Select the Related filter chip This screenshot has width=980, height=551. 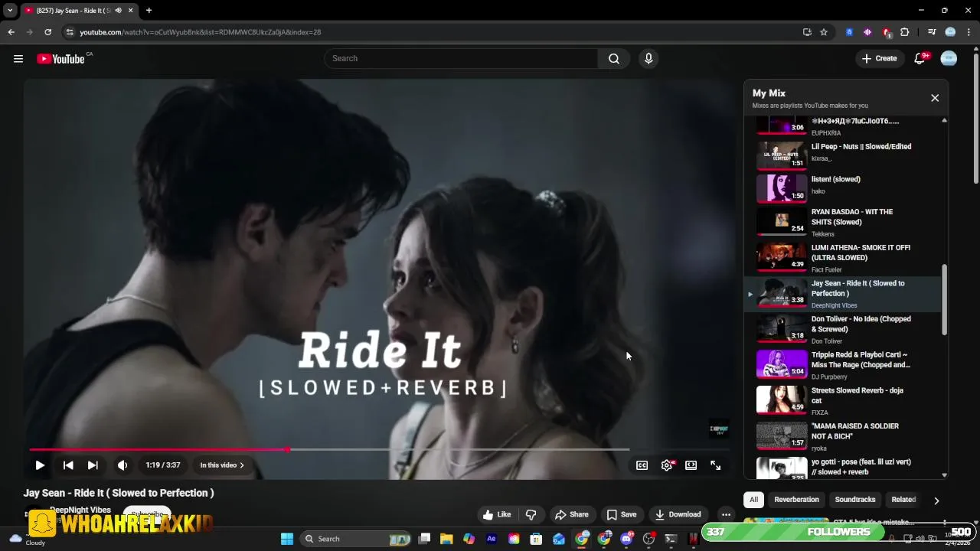[903, 500]
